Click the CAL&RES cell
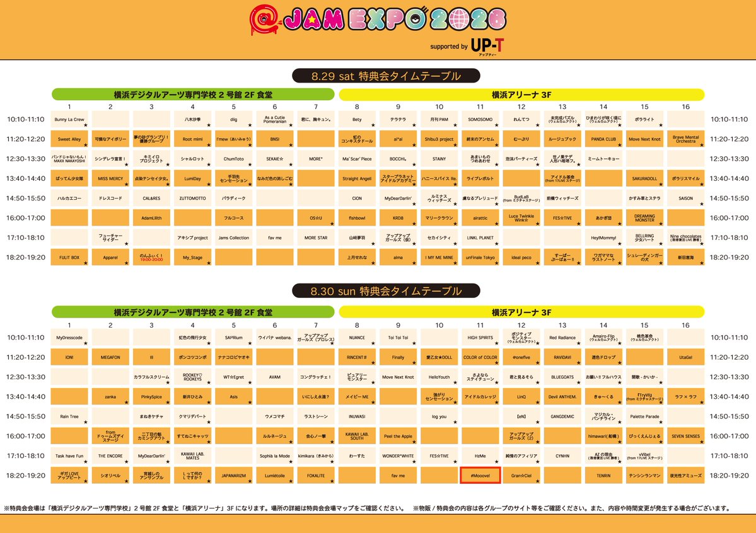This screenshot has height=533, width=756. click(151, 198)
